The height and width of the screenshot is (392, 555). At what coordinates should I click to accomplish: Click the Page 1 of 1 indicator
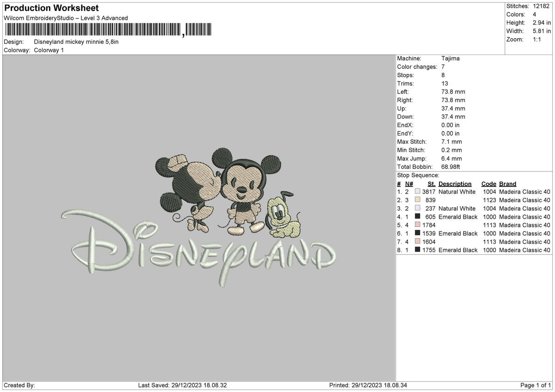coord(536,386)
